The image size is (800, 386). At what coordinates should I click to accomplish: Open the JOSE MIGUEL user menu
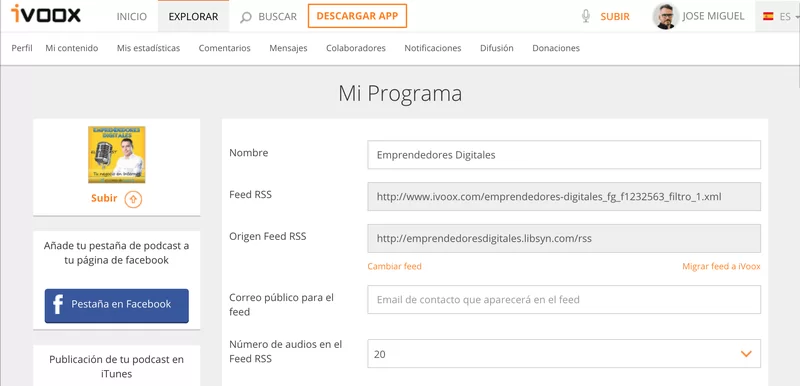713,16
